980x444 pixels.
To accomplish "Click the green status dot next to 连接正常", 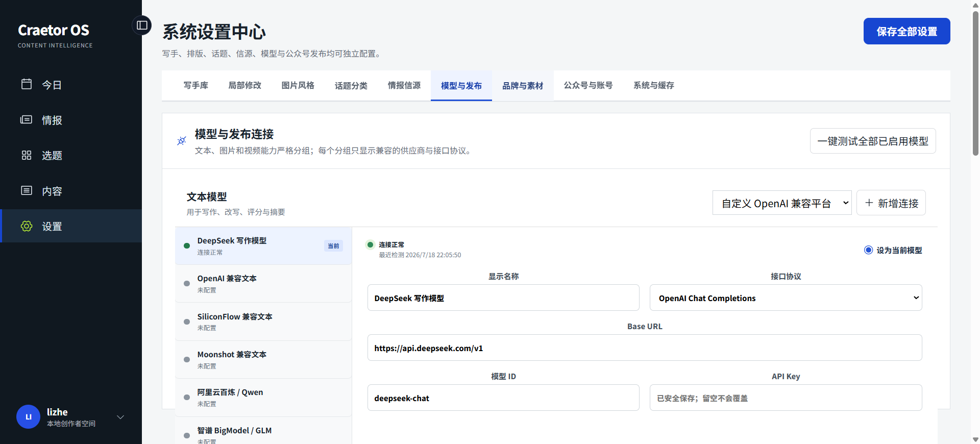I will point(371,244).
